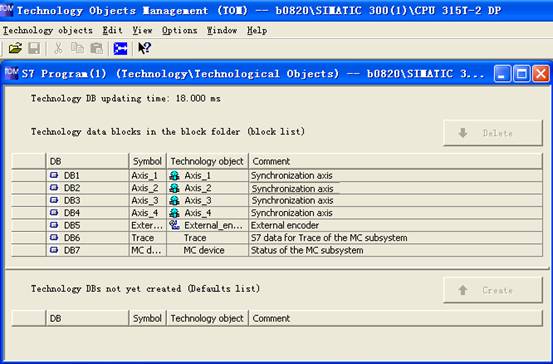Click the Trace technology object cell

(207, 238)
